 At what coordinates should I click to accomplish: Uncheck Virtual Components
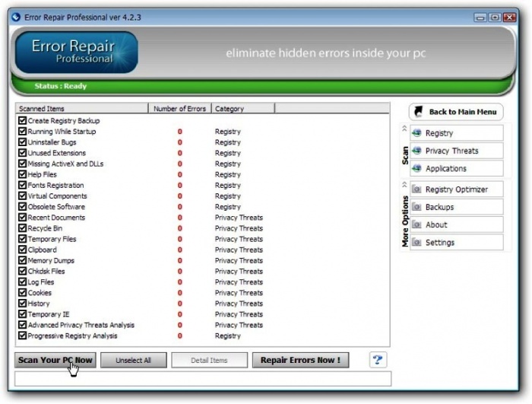click(22, 196)
